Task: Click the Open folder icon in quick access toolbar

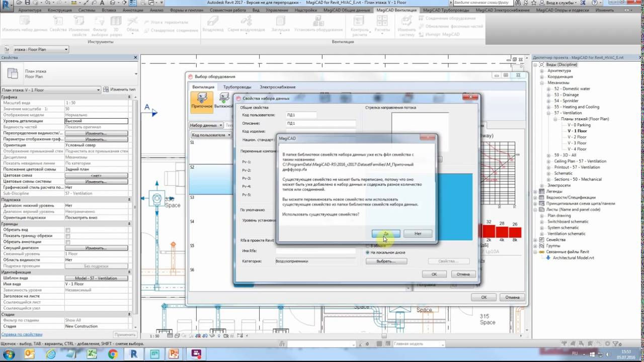Action: coord(19,3)
